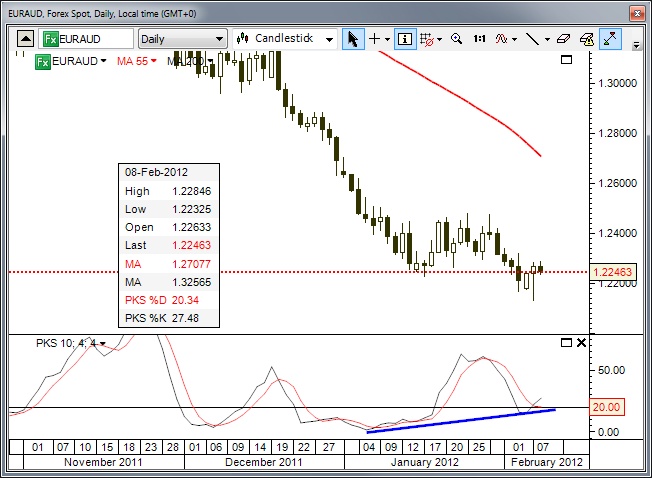Image resolution: width=652 pixels, height=478 pixels.
Task: Reset chart to 1:1 scale
Action: (479, 39)
